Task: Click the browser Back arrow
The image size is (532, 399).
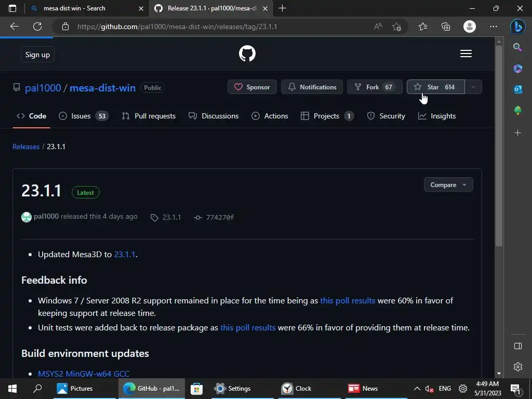Action: click(x=15, y=26)
